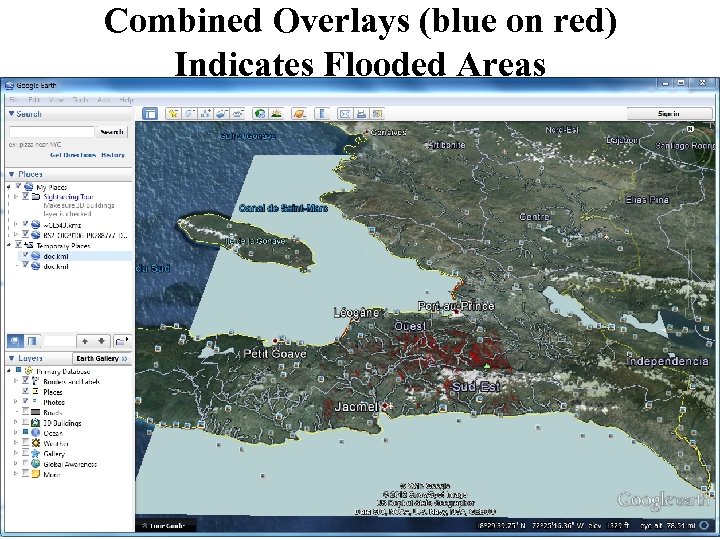Toggle the sidebar show/hide toolbar button

coord(150,113)
